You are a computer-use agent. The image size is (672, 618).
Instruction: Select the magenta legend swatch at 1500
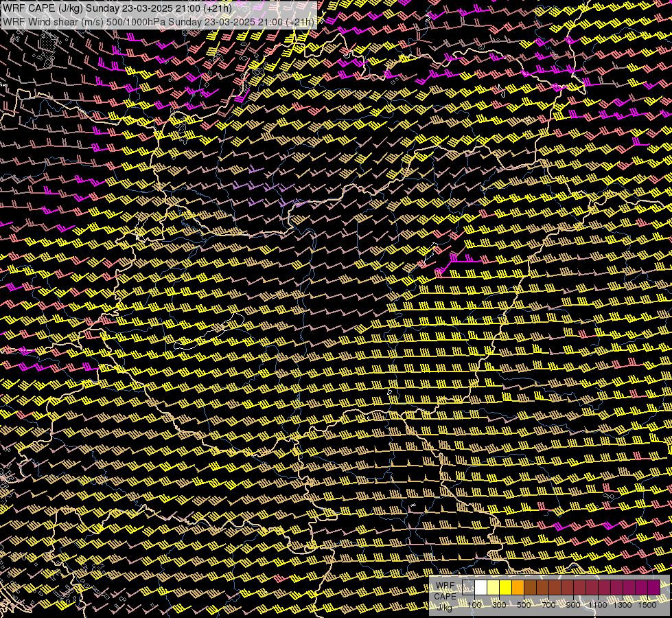[x=654, y=588]
